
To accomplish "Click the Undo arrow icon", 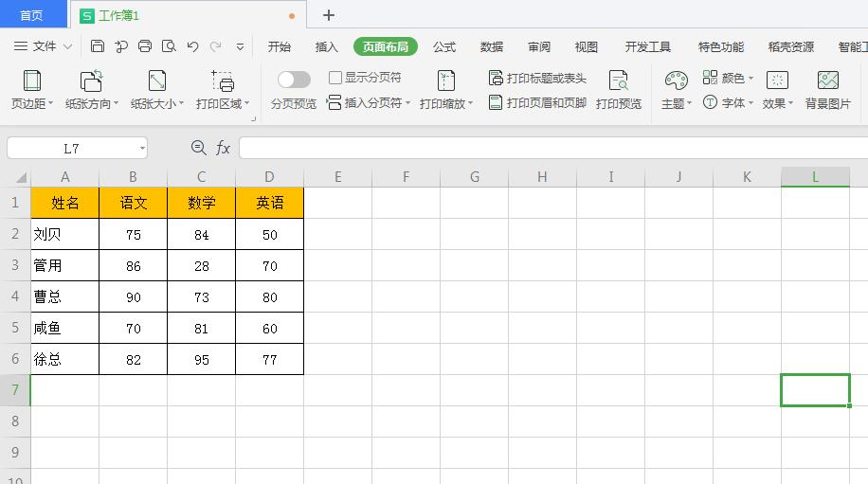I will coord(192,46).
